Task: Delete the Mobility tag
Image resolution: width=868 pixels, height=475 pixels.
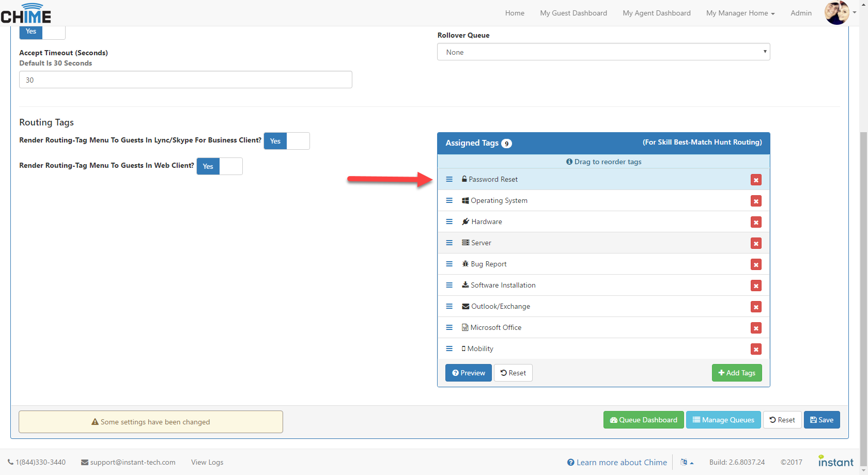Action: tap(756, 349)
